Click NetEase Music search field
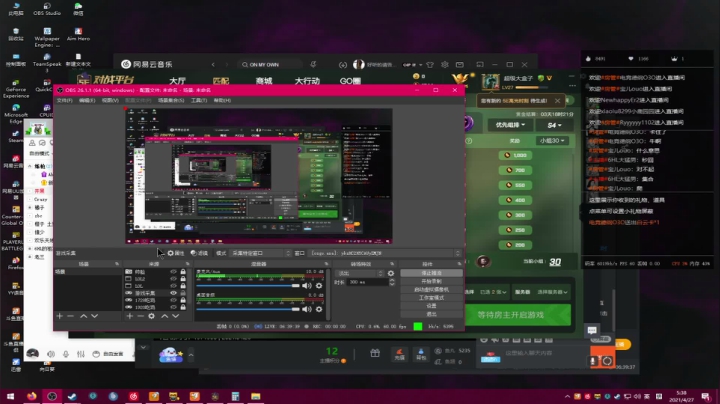Viewport: 720px width, 404px height. point(271,65)
